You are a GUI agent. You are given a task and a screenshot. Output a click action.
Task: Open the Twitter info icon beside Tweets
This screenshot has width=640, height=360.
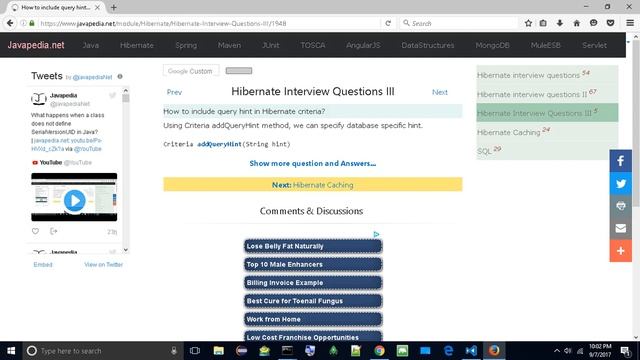120,76
